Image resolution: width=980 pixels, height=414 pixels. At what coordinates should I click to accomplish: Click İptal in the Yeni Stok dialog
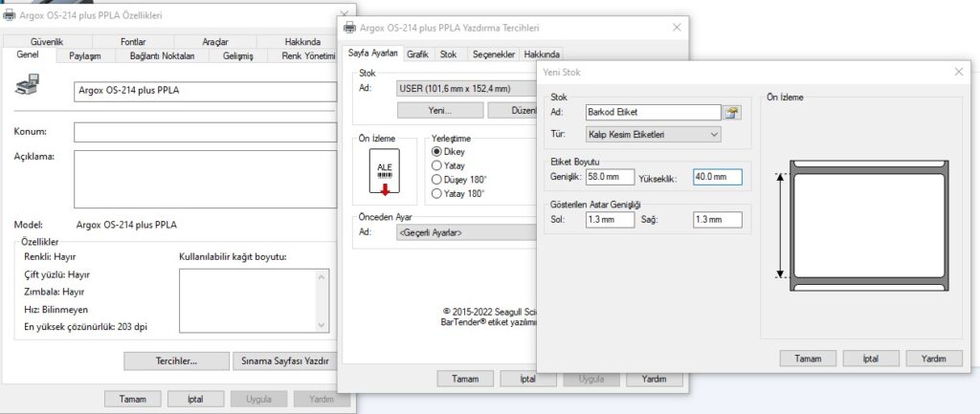871,359
